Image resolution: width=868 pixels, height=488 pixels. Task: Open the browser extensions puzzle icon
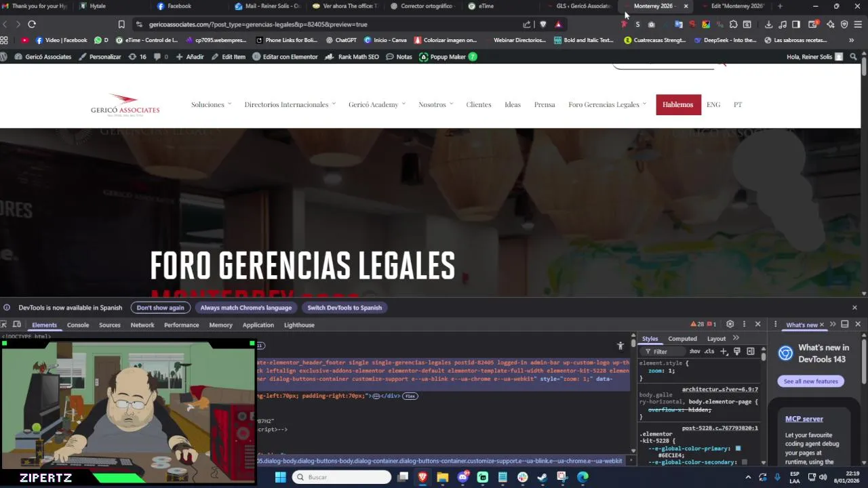(733, 24)
